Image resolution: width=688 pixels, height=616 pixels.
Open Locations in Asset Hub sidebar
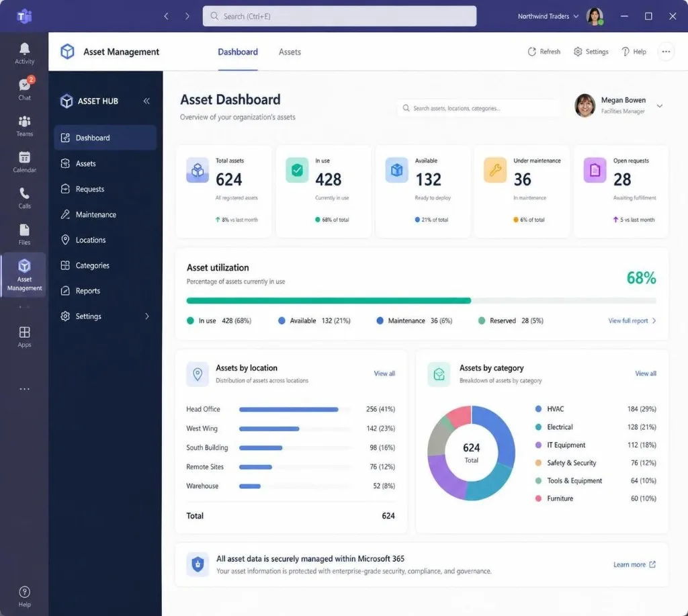tap(105, 240)
